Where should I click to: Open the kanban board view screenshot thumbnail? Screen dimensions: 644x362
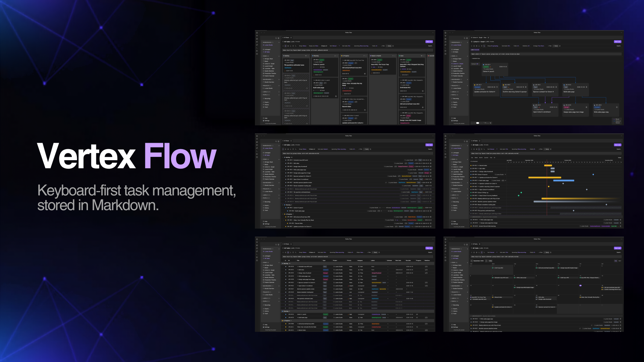click(345, 78)
